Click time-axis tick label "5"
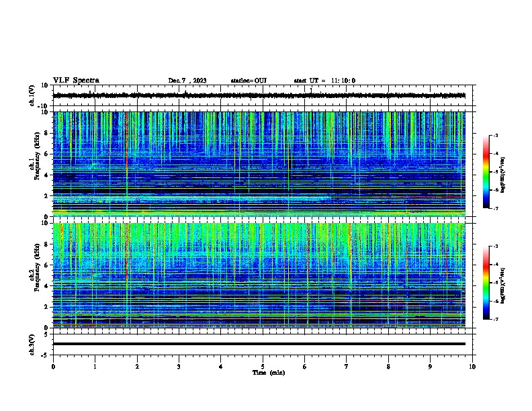This screenshot has height=411, width=532. [x=263, y=367]
